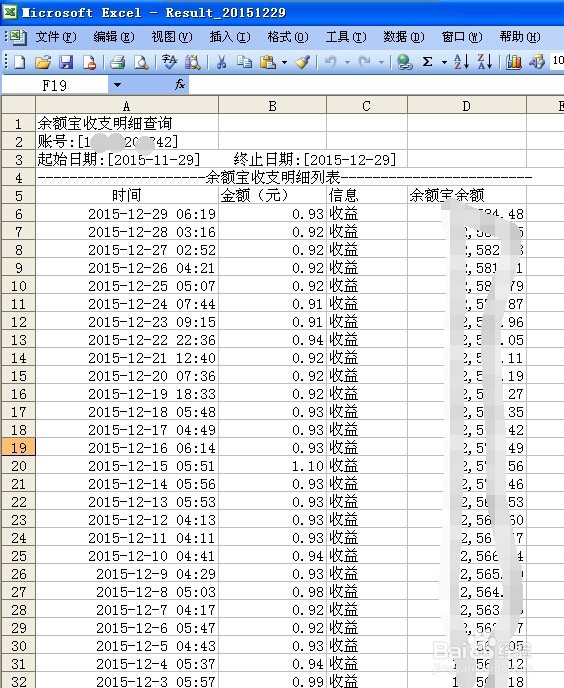The width and height of the screenshot is (564, 688).
Task: Click the Drawing toolbar icon
Action: pyautogui.click(x=536, y=62)
